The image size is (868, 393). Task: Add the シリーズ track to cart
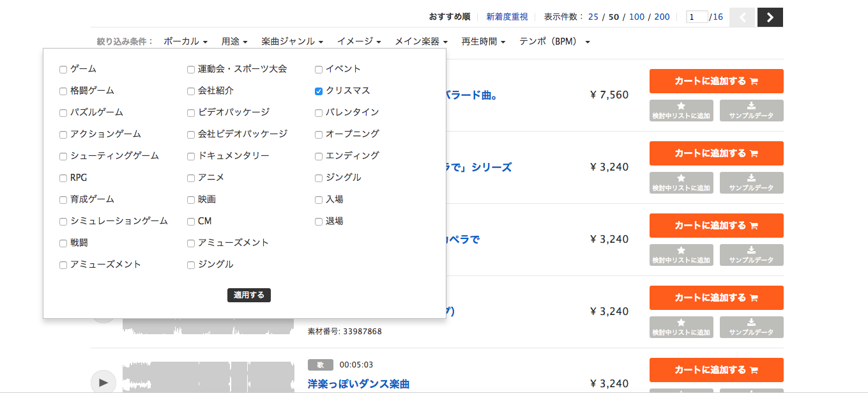[717, 153]
